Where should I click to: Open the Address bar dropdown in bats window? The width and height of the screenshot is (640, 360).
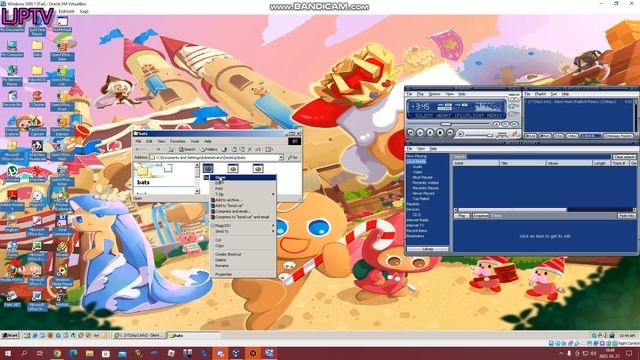[x=281, y=158]
